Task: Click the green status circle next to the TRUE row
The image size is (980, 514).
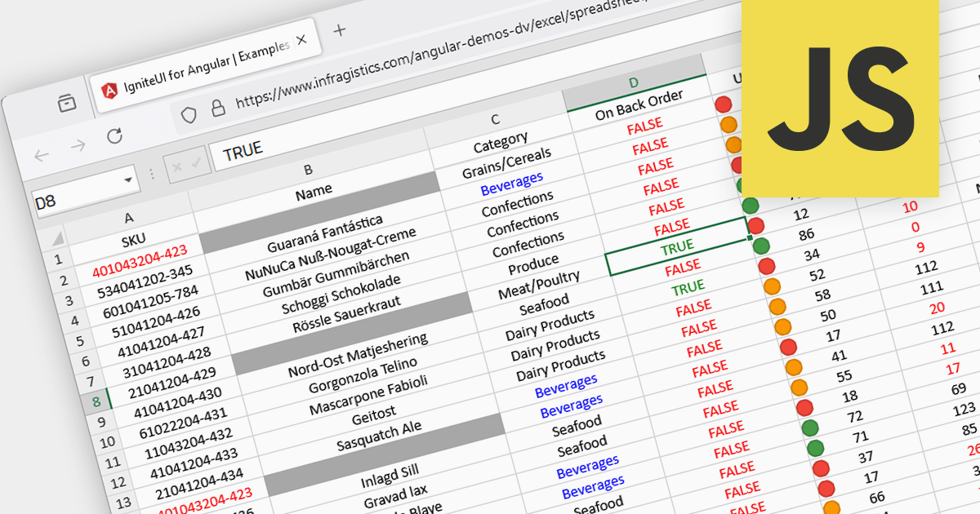Action: pos(760,245)
